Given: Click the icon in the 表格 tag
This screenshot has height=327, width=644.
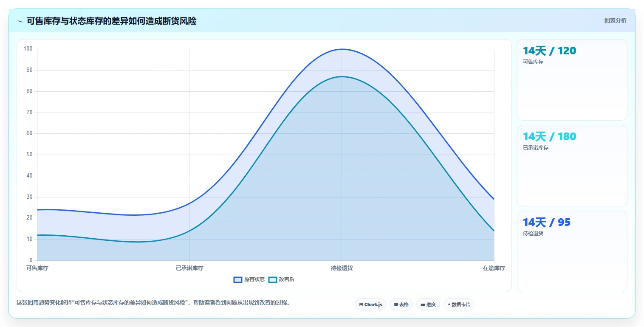Looking at the screenshot, I should 396,305.
